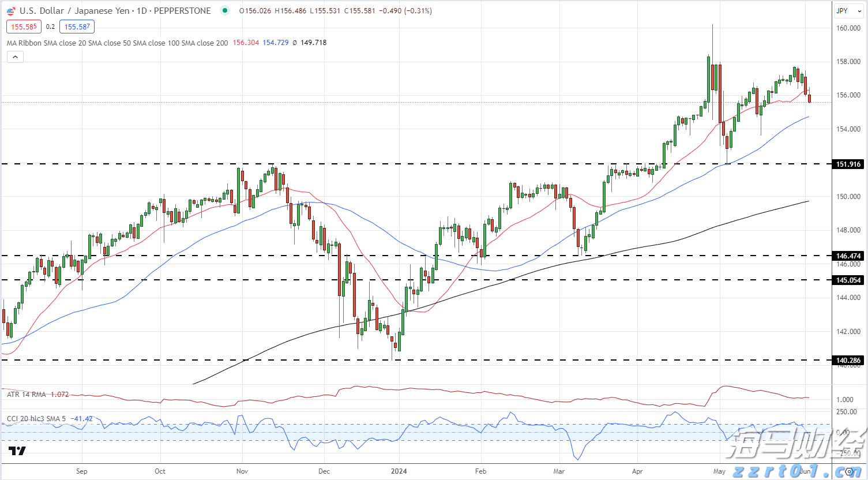Click the CCI pane 250.00 axis label
This screenshot has width=868, height=480.
click(846, 412)
